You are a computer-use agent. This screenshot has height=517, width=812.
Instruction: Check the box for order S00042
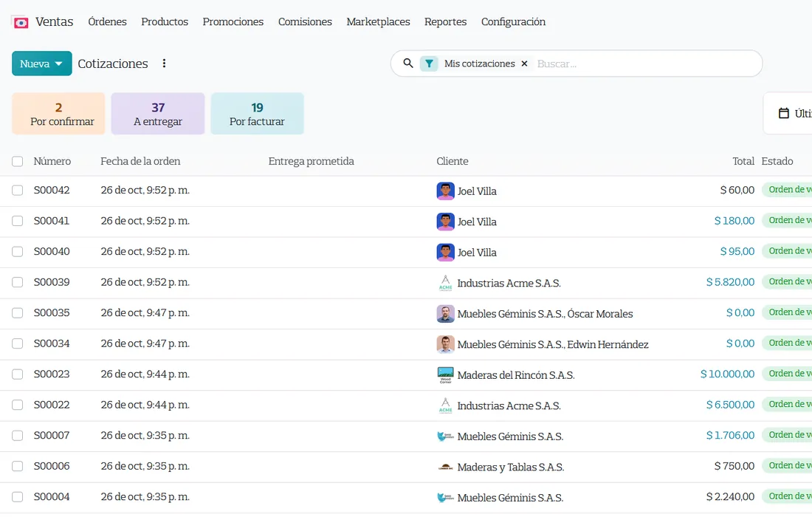[x=18, y=190]
